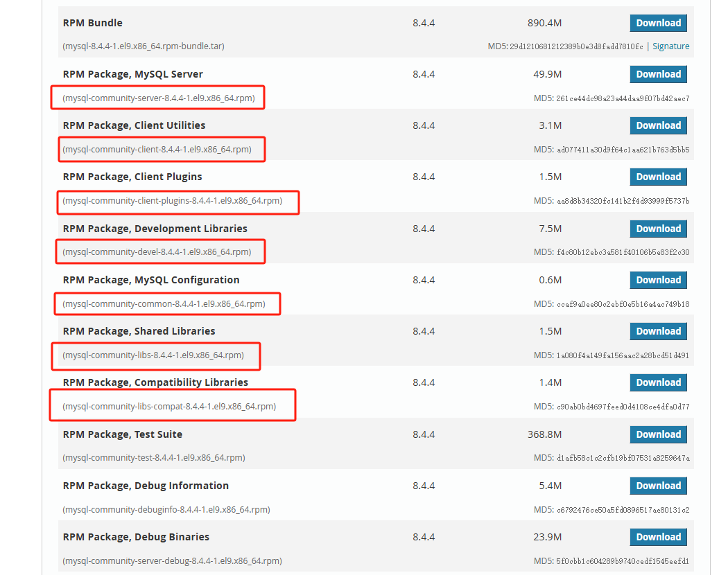Screen dimensions: 728x575
Task: Click the 0.6M size of MySQL Configuration
Action: pos(551,280)
